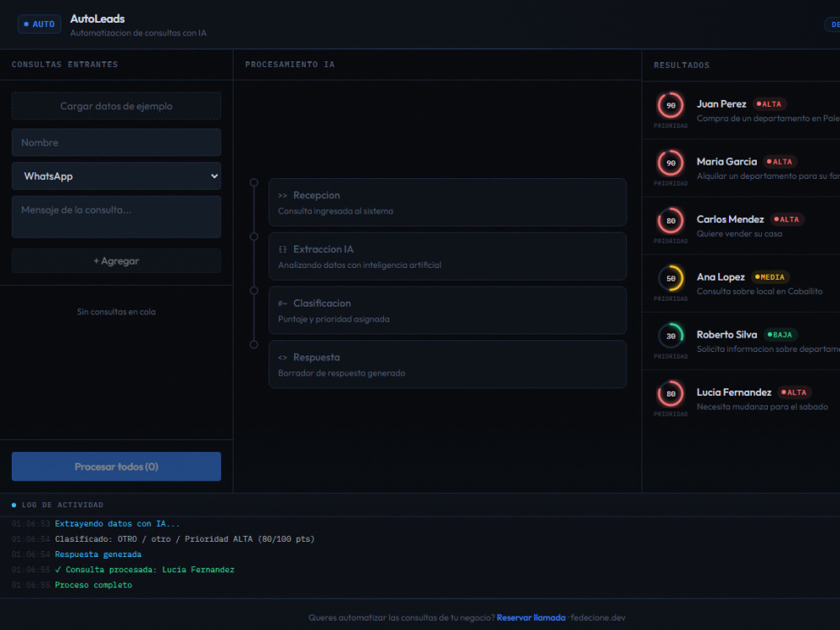Select the Extraccion IA pipeline step
The height and width of the screenshot is (630, 840).
pyautogui.click(x=448, y=256)
